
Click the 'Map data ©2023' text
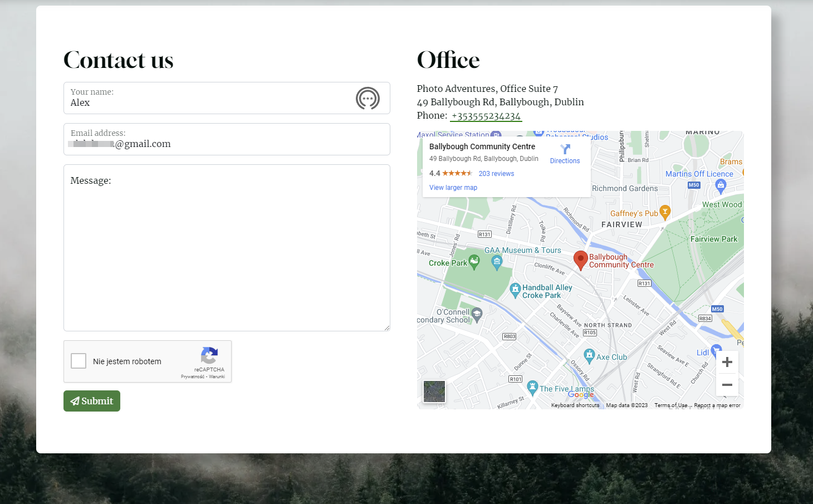pos(627,405)
